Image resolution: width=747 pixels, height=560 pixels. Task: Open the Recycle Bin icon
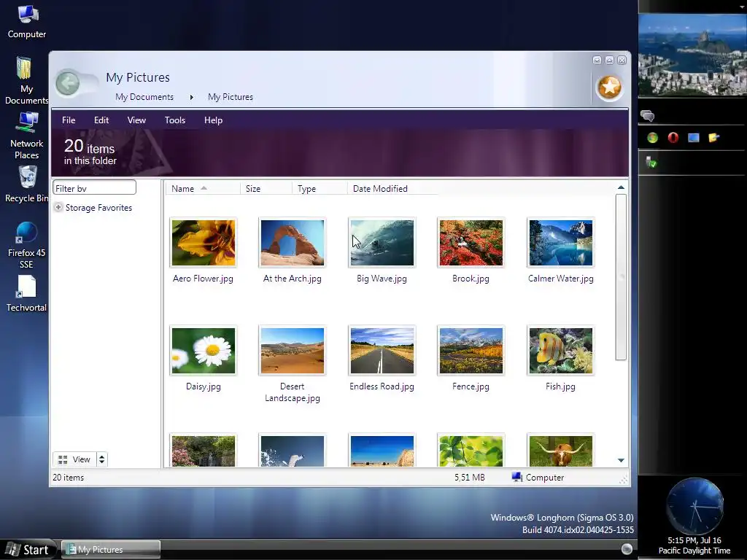click(x=27, y=184)
